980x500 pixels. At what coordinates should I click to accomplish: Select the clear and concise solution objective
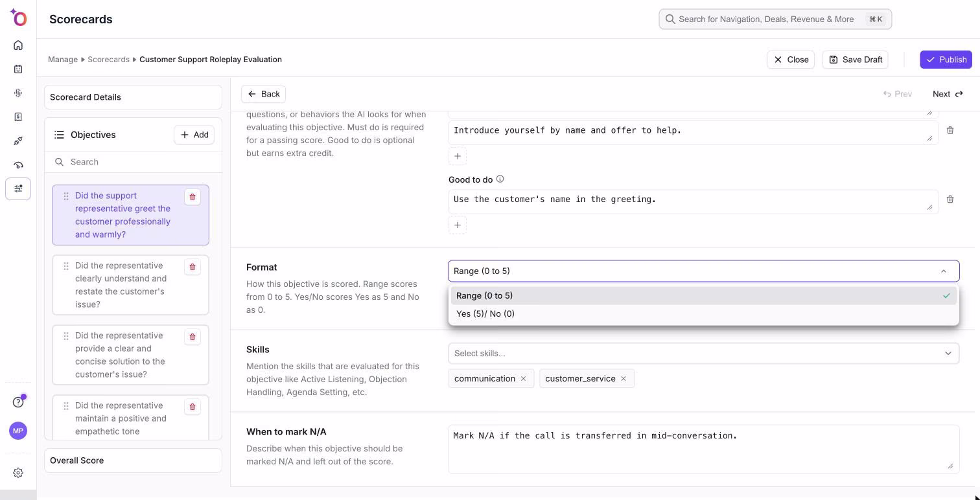pos(130,355)
